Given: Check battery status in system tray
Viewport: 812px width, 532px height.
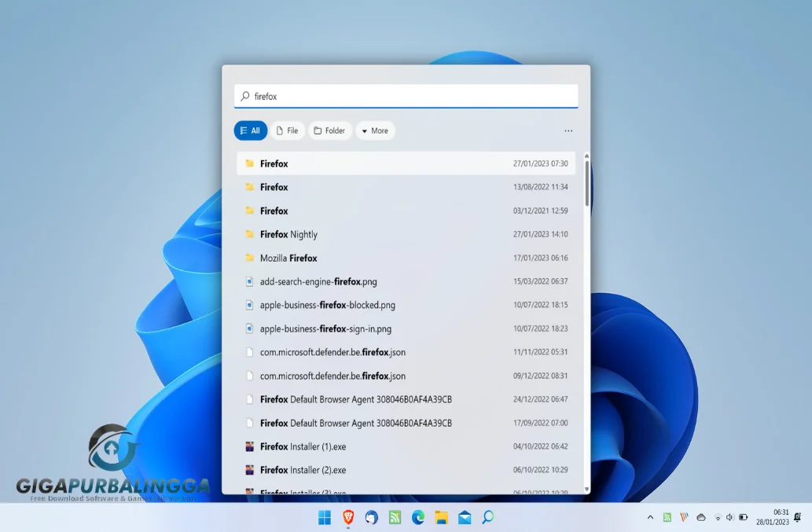Looking at the screenshot, I should pyautogui.click(x=743, y=517).
